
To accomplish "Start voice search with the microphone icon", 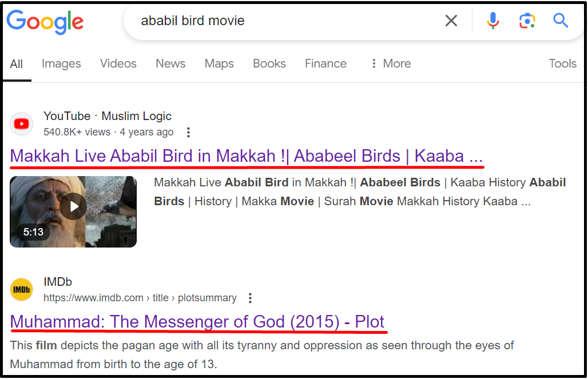I will tap(492, 21).
